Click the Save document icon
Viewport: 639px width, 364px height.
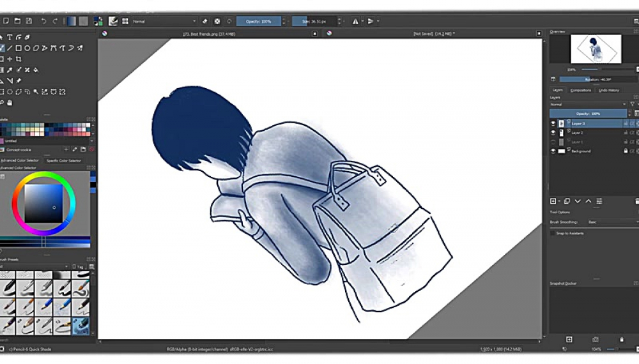[29, 21]
